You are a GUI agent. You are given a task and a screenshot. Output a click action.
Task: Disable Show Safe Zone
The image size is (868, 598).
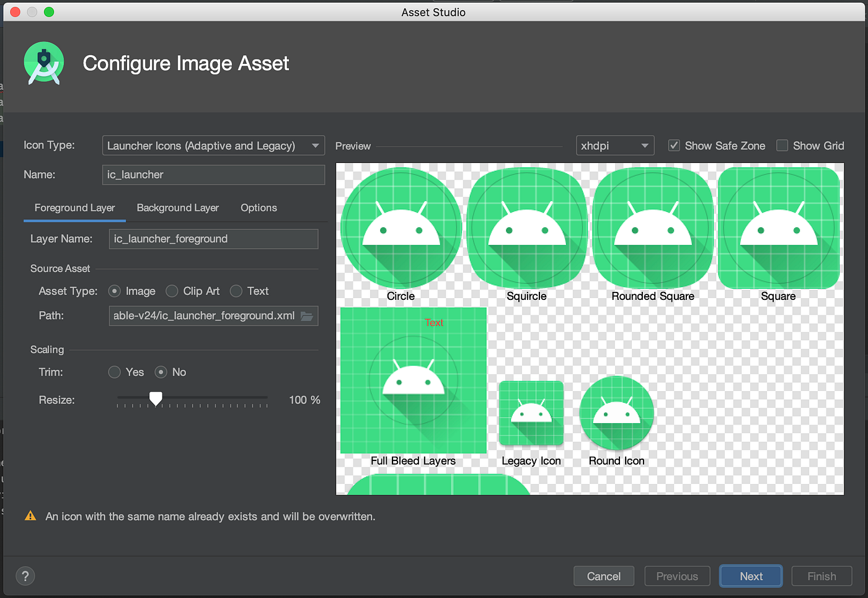tap(673, 145)
